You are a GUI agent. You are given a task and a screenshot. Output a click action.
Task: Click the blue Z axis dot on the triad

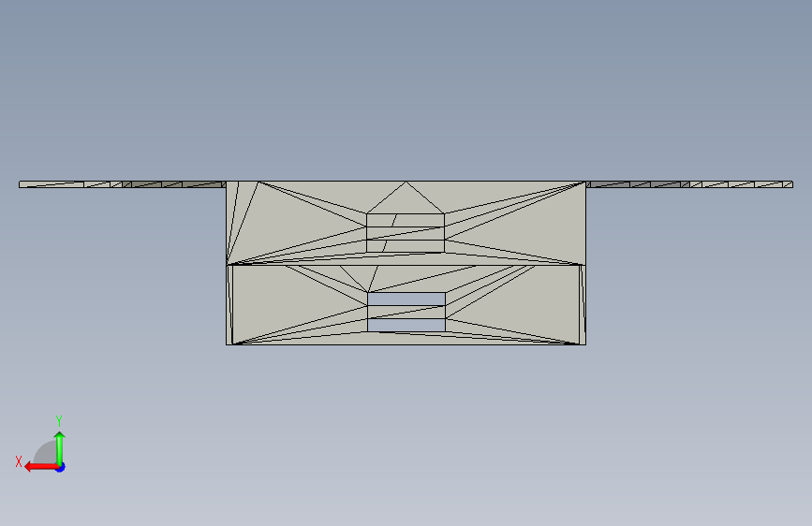(x=61, y=467)
